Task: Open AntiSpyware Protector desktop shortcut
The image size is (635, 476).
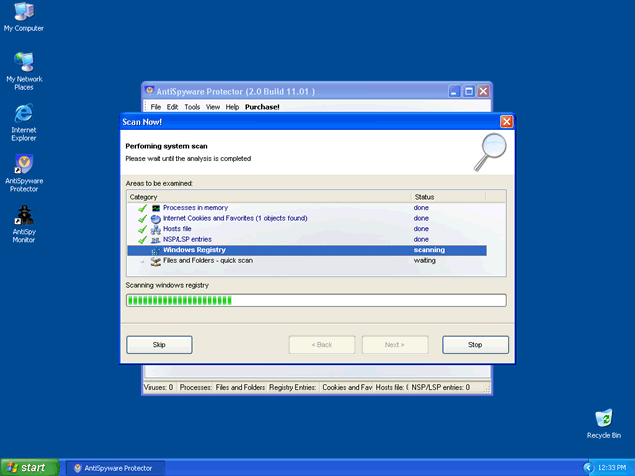Action: pos(23,165)
